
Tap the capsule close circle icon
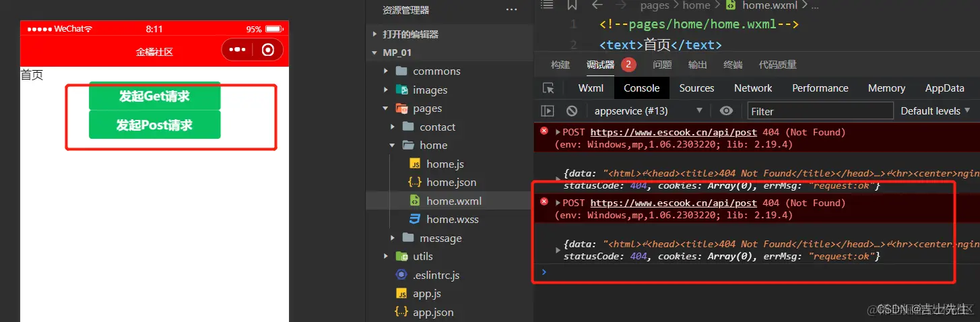pyautogui.click(x=268, y=50)
